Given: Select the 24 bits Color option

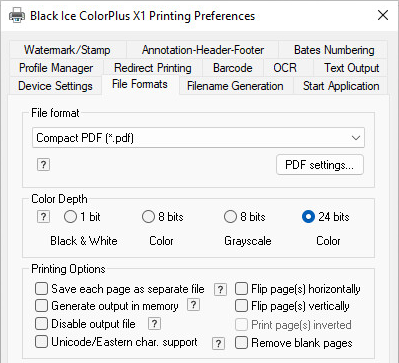Looking at the screenshot, I should (x=308, y=217).
